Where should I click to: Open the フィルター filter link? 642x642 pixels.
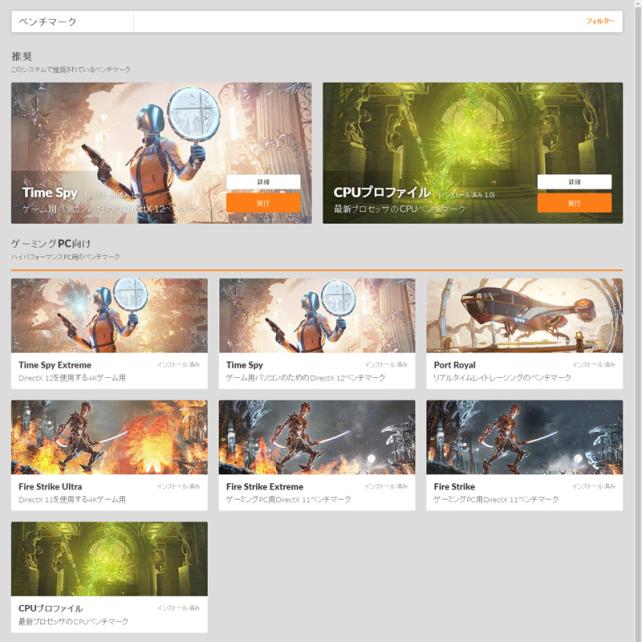pyautogui.click(x=600, y=21)
